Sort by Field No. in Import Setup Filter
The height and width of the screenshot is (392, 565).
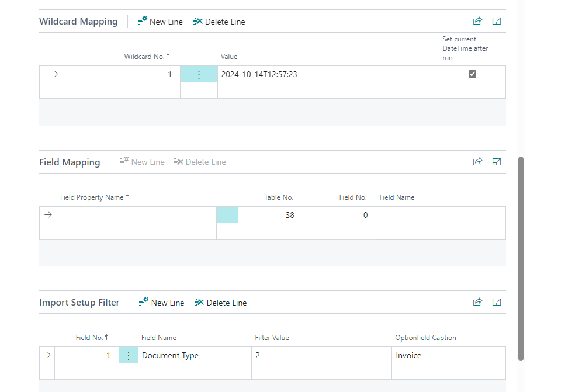pos(92,338)
